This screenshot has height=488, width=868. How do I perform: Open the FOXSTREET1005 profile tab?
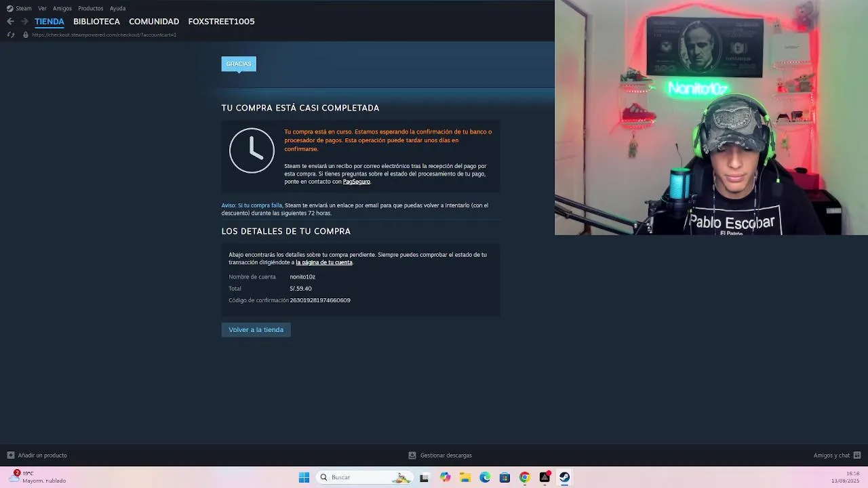(221, 22)
